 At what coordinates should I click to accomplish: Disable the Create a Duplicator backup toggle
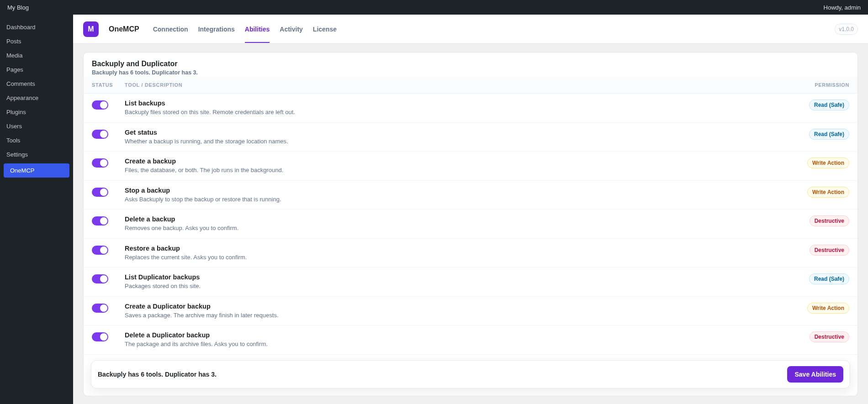click(100, 308)
